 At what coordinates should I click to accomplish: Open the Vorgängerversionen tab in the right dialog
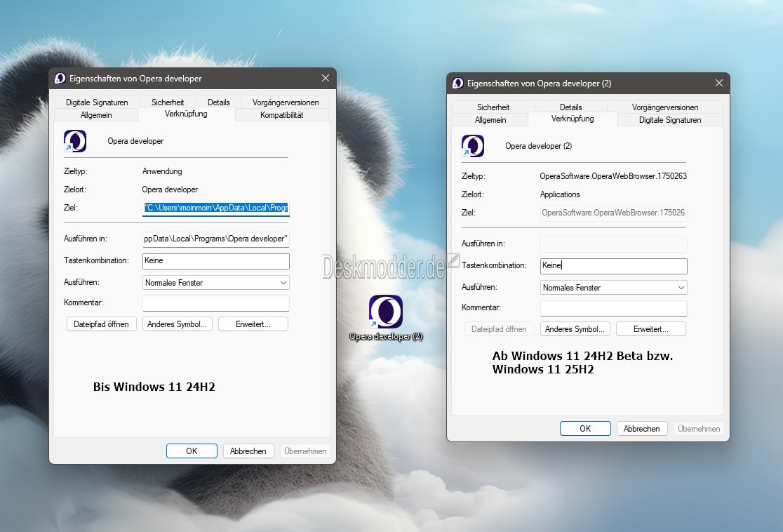coord(664,107)
